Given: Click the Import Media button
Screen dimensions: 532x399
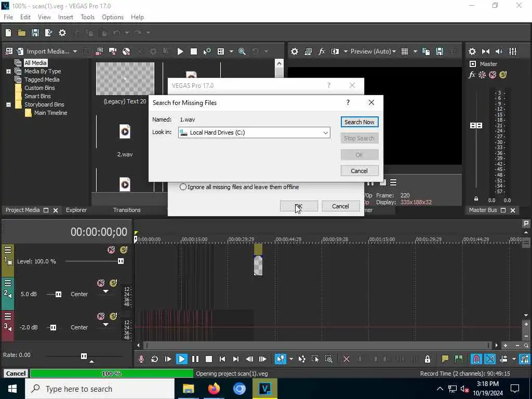Looking at the screenshot, I should point(44,51).
